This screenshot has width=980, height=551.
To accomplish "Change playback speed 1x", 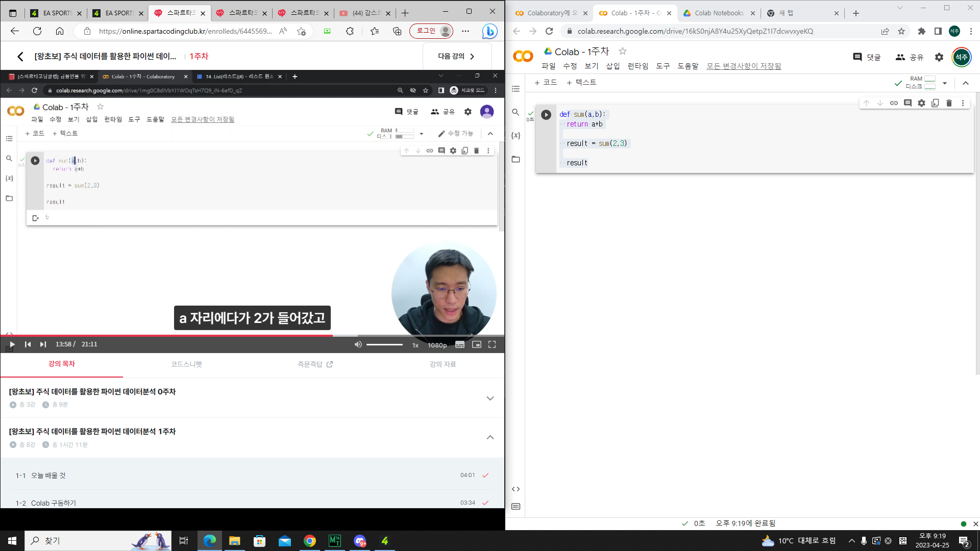I will click(x=415, y=345).
